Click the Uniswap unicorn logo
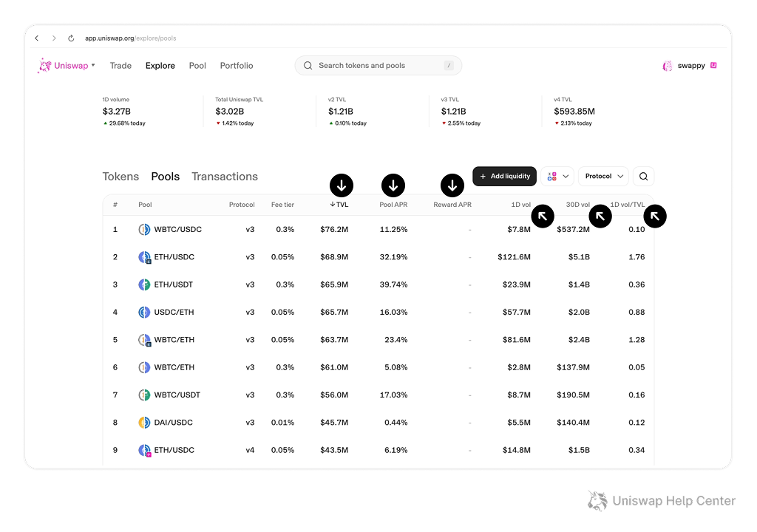The image size is (757, 532). (45, 66)
